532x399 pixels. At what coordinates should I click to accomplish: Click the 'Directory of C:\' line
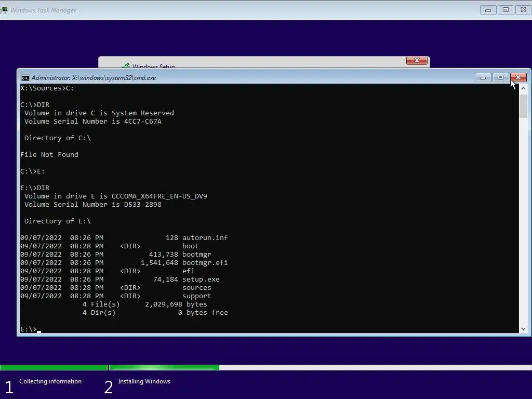click(x=57, y=138)
